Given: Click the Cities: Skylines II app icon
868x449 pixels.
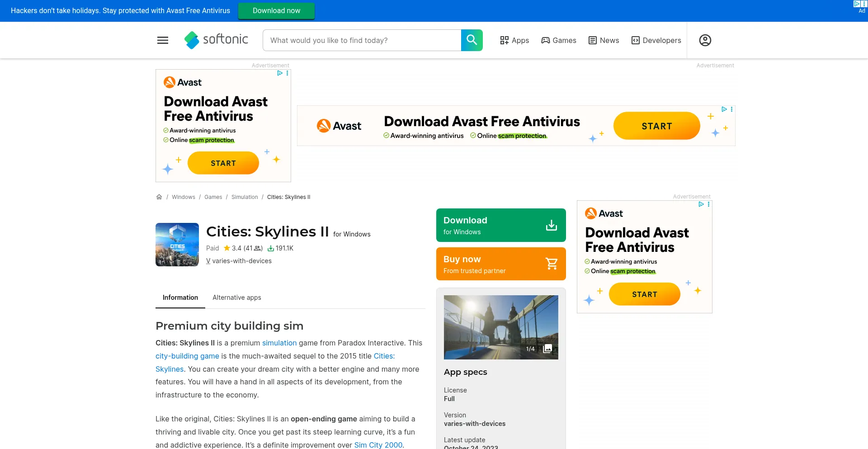Looking at the screenshot, I should (x=177, y=245).
